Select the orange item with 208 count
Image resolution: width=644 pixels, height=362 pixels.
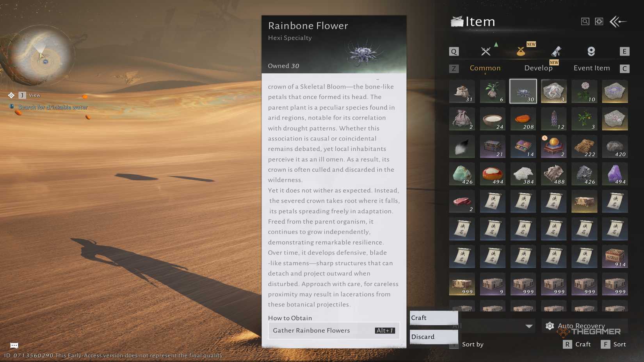point(523,119)
